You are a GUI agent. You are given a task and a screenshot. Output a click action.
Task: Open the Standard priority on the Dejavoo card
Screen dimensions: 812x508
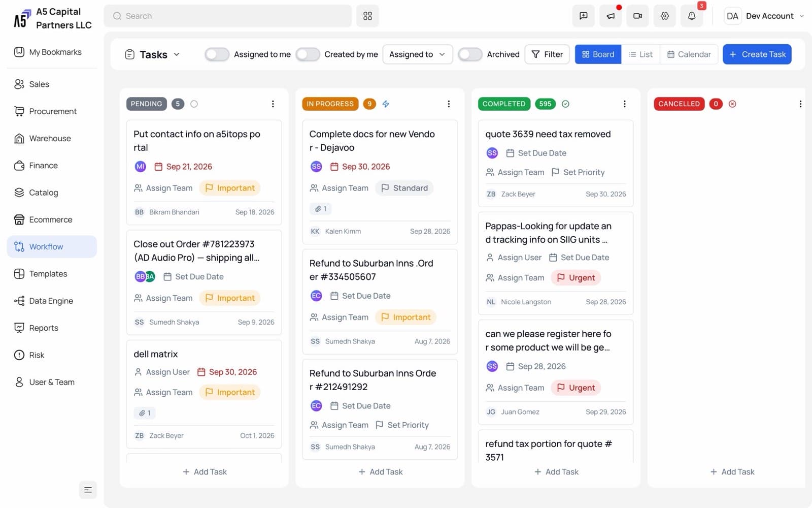tap(404, 188)
